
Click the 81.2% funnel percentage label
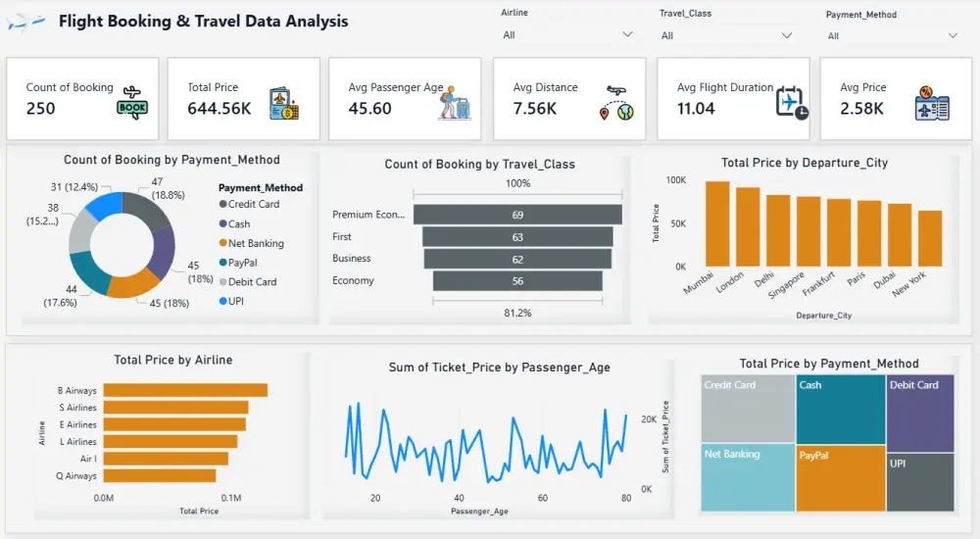[x=517, y=313]
